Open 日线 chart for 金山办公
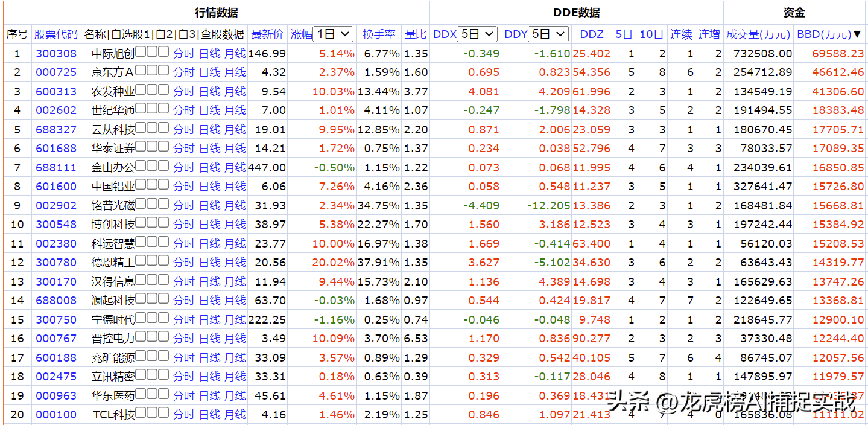Screen dimensions: 868x425 (209, 168)
